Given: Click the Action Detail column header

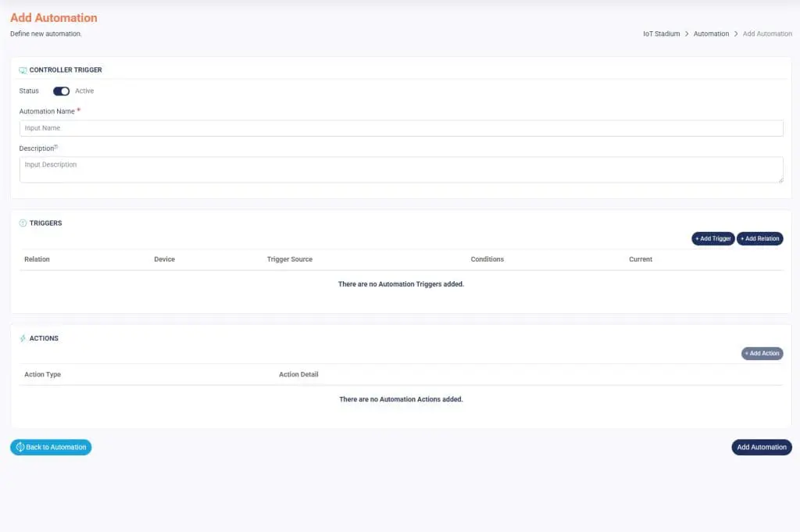Looking at the screenshot, I should 298,375.
